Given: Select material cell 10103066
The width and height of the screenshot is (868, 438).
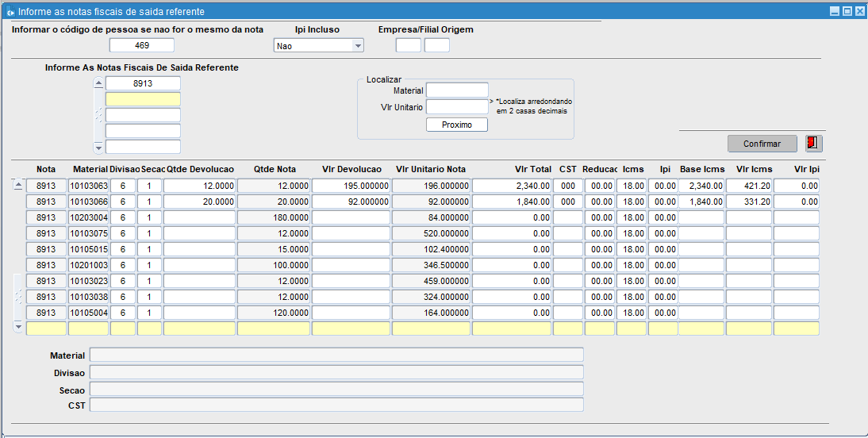Looking at the screenshot, I should pyautogui.click(x=89, y=202).
